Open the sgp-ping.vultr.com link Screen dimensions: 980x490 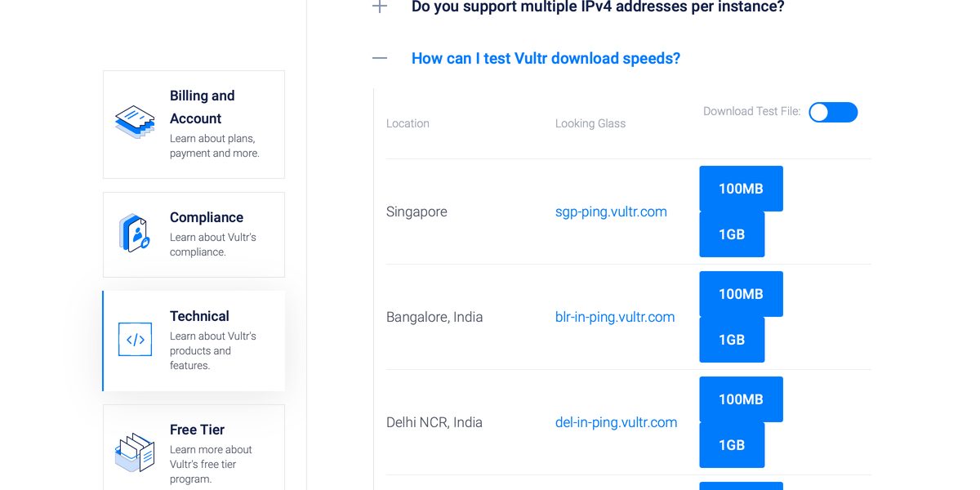pos(611,212)
